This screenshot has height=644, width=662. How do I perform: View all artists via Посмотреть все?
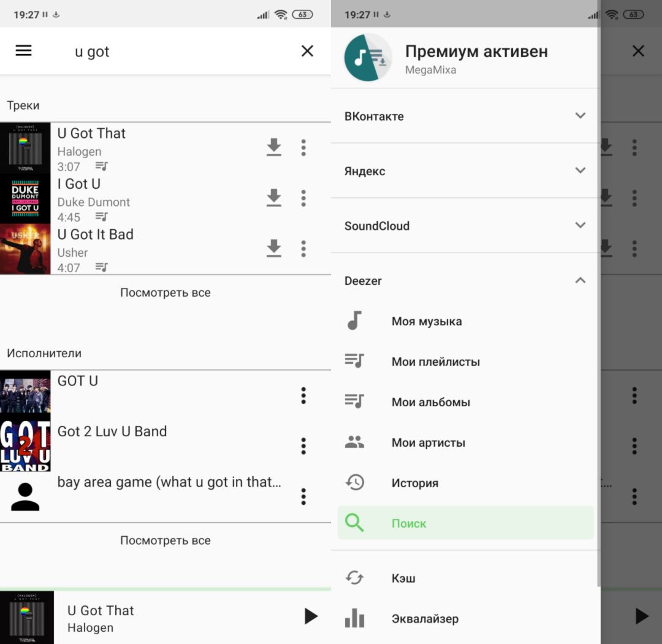tap(165, 540)
